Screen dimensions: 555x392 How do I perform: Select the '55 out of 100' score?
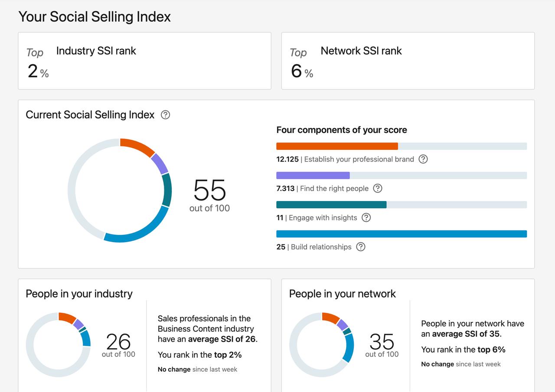pos(210,196)
